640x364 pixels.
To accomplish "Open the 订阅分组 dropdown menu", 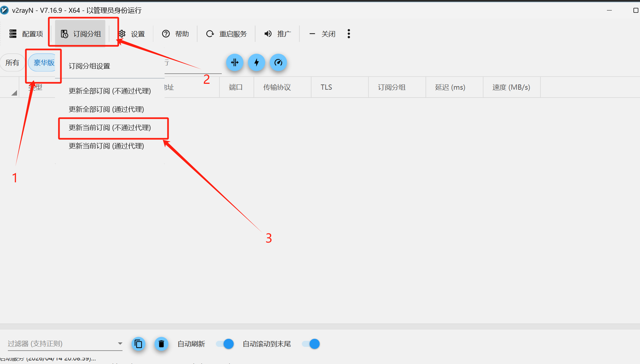I will 81,34.
